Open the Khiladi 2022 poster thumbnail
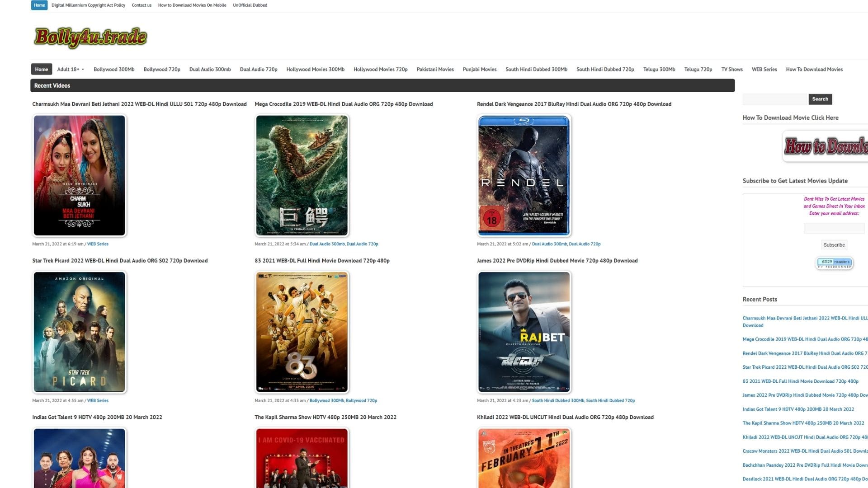868x488 pixels. click(524, 458)
